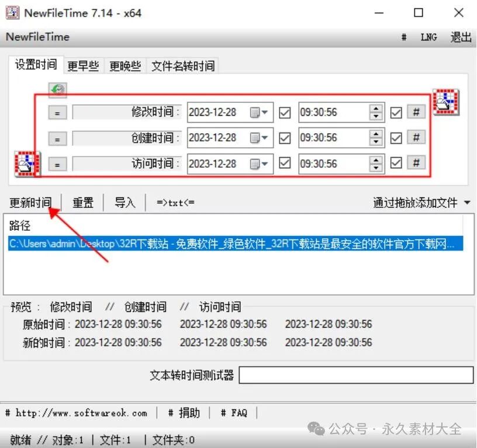Expand the 通过拖放添加文件 dropdown arrow
Viewport: 477px width, 448px height.
[x=467, y=203]
